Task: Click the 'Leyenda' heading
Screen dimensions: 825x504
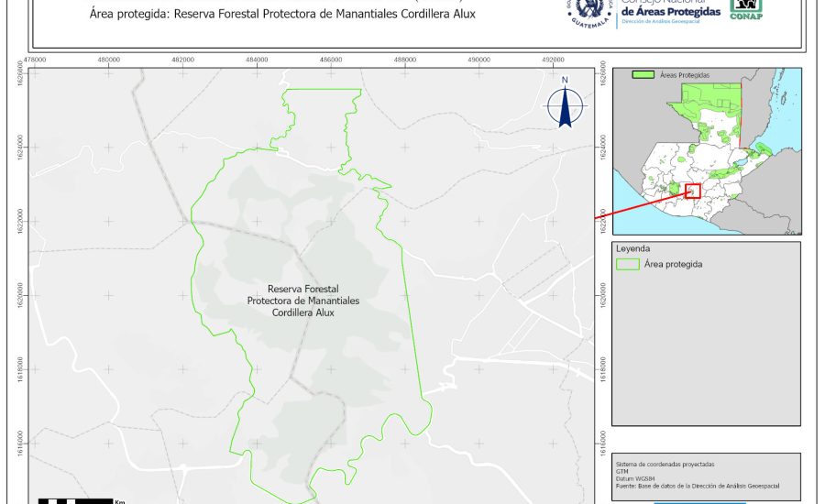Action: 632,248
